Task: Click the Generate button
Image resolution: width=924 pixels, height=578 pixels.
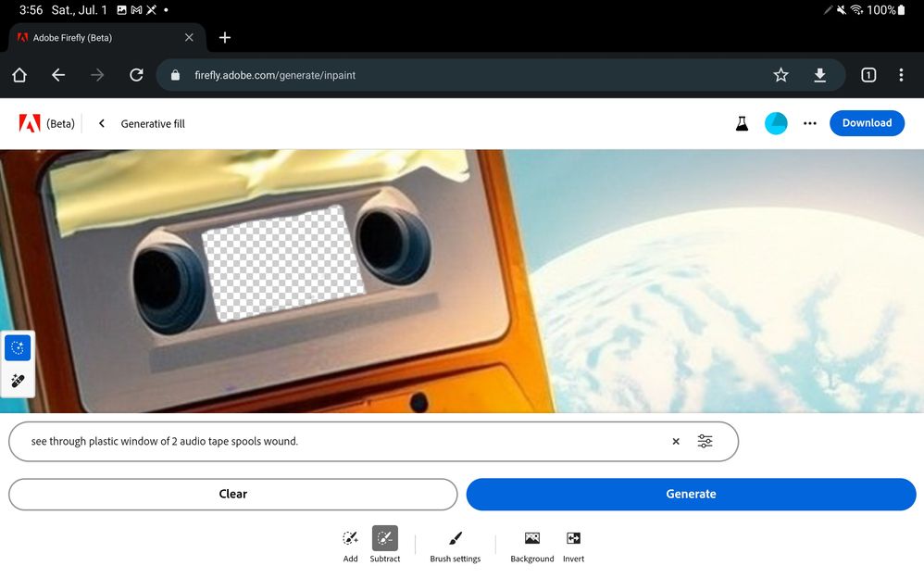Action: [692, 495]
